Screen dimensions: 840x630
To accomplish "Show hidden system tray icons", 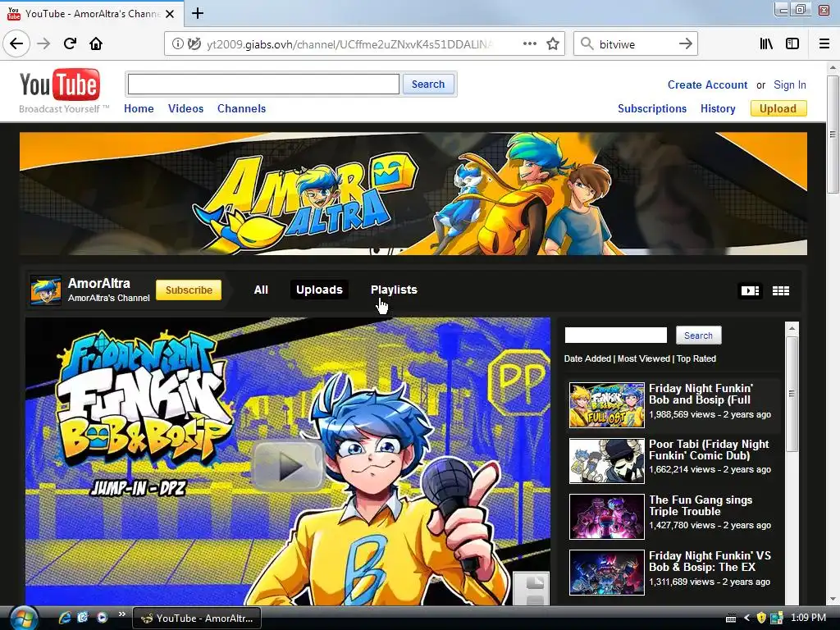I will coord(746,619).
